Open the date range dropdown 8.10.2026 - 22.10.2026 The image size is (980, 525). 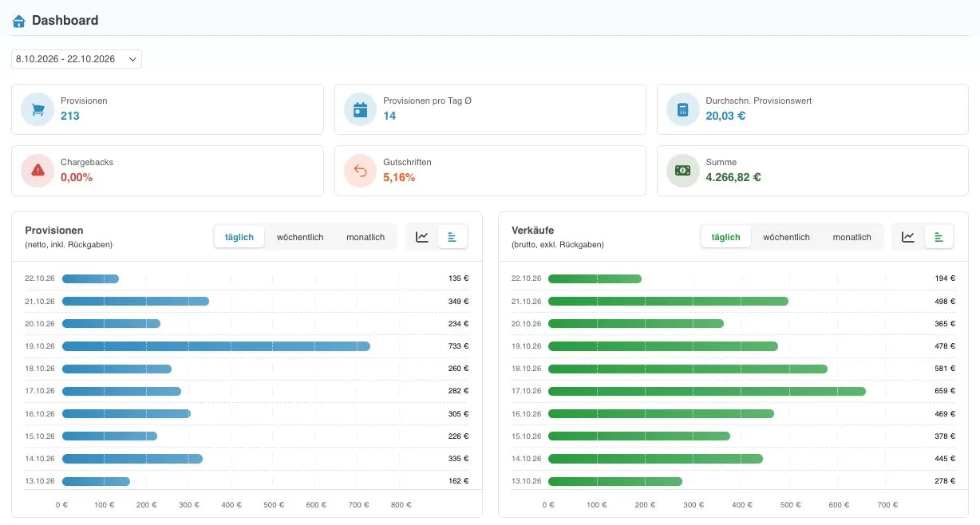[77, 59]
